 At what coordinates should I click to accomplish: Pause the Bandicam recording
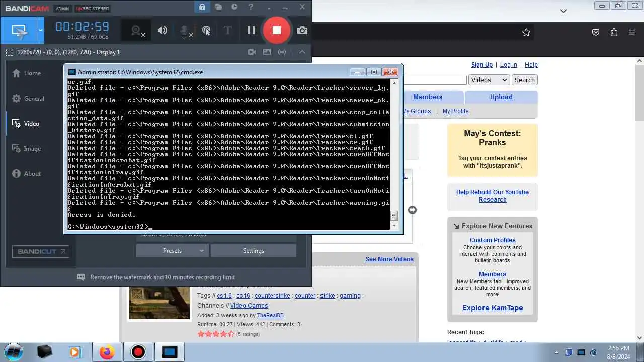click(x=251, y=31)
